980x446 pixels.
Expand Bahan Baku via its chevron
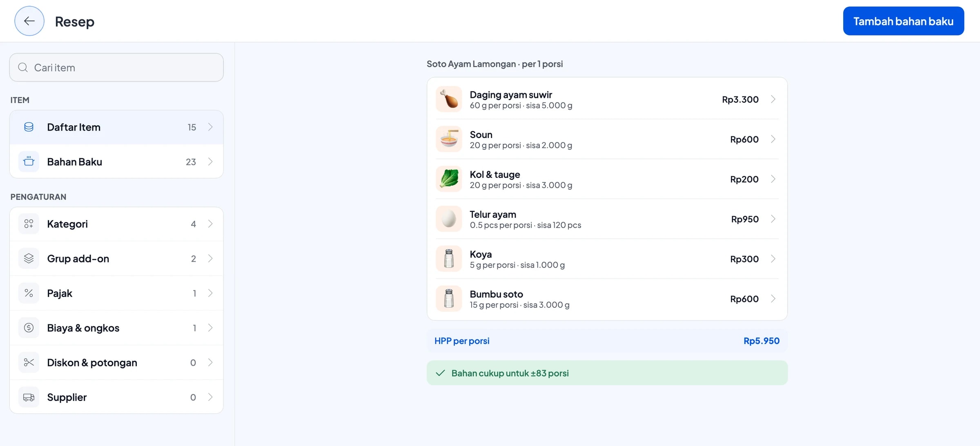(x=210, y=162)
